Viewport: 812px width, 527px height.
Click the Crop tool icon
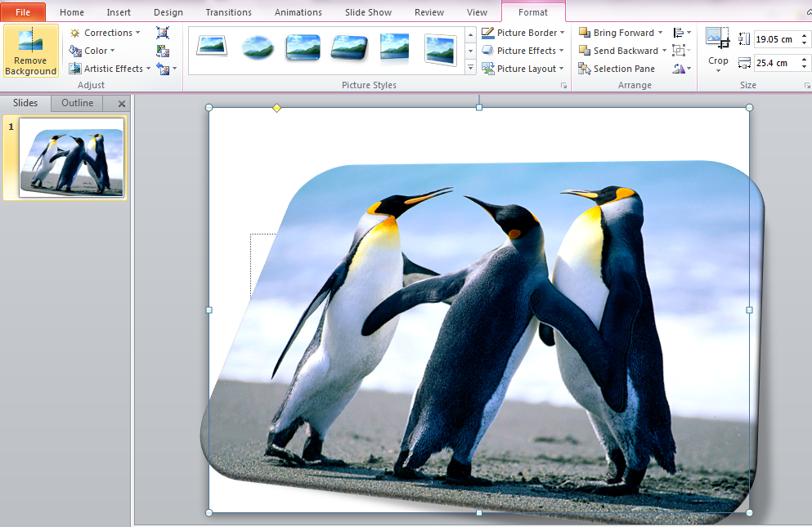point(717,38)
